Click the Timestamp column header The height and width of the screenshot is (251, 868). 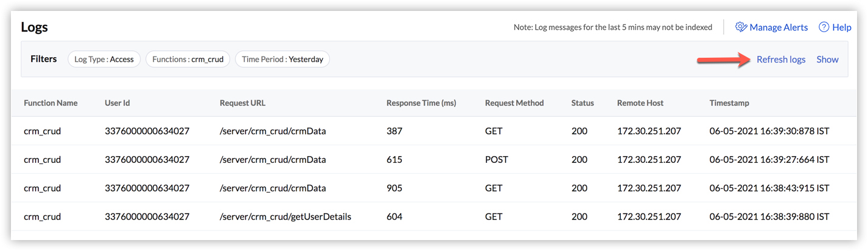click(729, 103)
